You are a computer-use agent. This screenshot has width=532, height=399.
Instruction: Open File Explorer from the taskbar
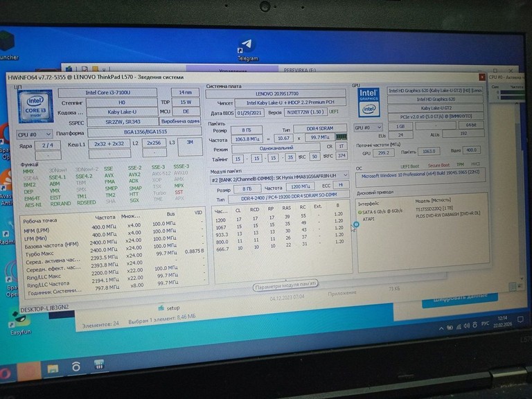tap(53, 369)
